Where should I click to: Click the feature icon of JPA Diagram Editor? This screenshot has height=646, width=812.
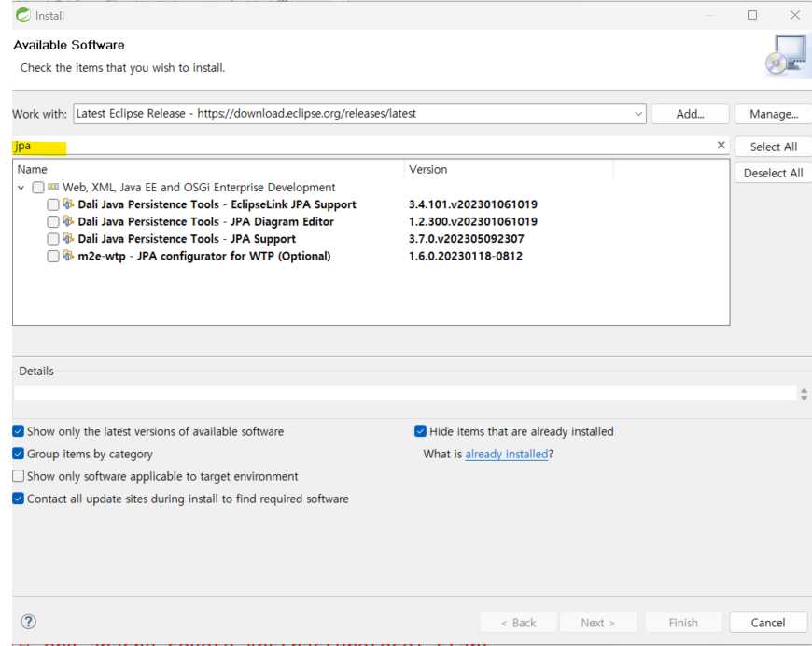point(68,220)
